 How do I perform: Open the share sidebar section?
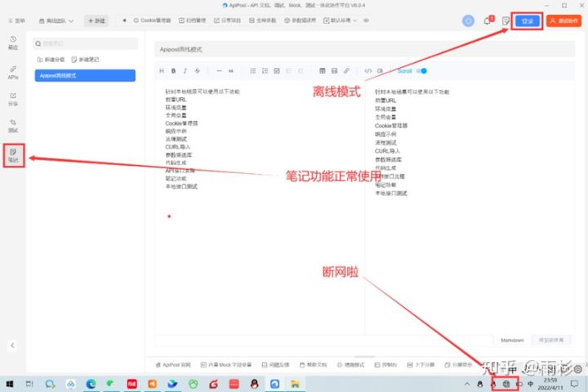pos(13,99)
